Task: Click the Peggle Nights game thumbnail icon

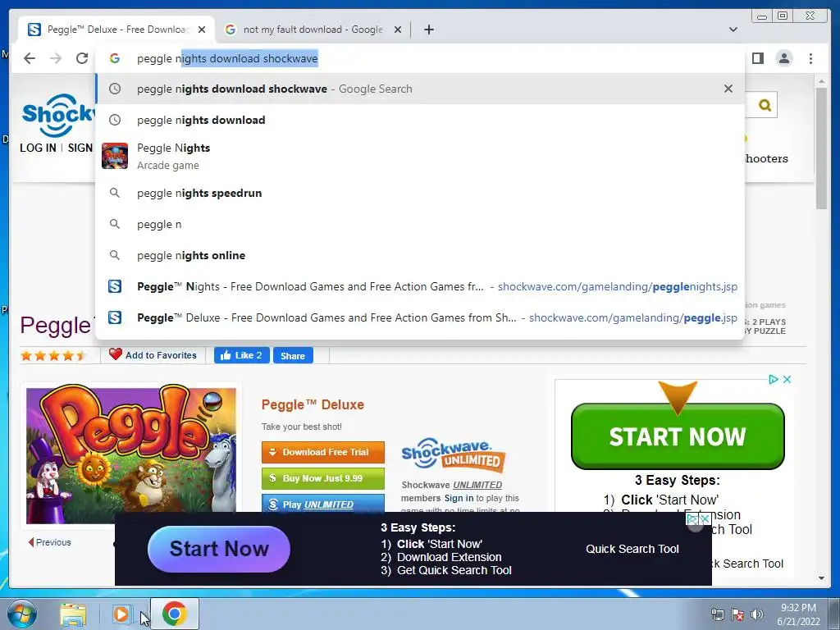Action: tap(115, 156)
